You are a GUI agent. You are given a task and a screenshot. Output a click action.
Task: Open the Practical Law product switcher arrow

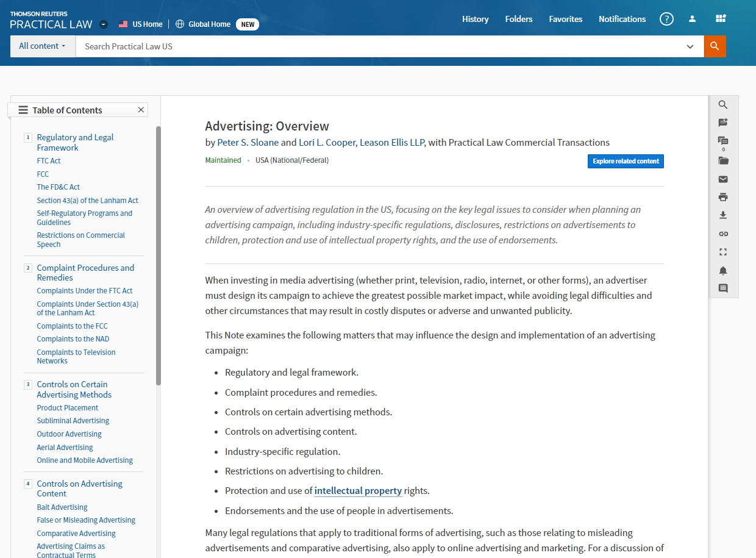coord(104,24)
